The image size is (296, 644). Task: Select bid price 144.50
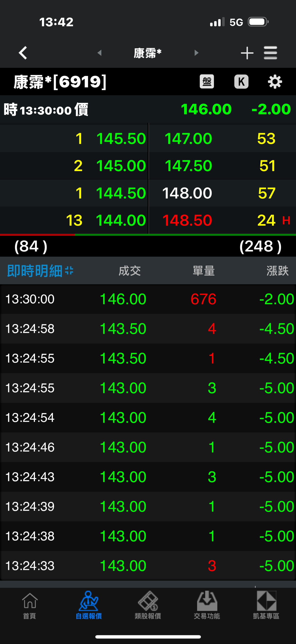pos(121,193)
